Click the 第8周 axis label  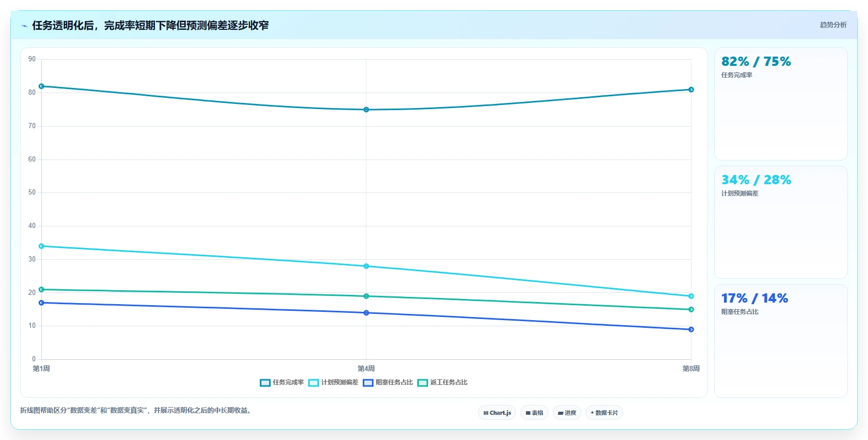pyautogui.click(x=691, y=368)
